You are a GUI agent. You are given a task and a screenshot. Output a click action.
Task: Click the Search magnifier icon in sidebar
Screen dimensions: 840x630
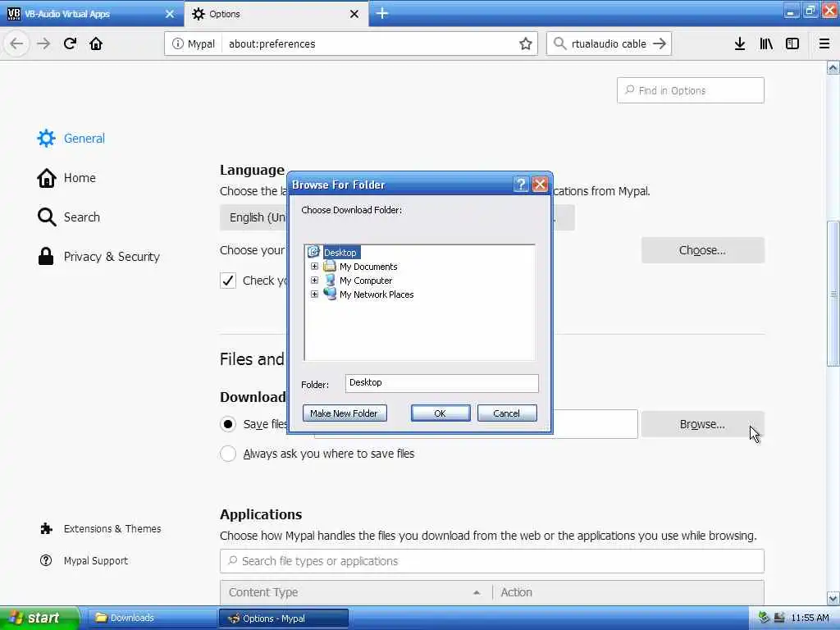[x=47, y=217]
